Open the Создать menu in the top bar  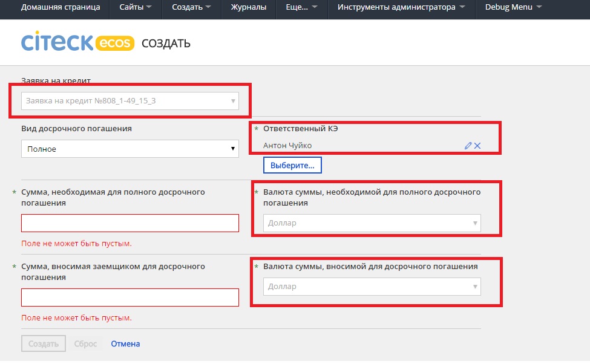[191, 7]
